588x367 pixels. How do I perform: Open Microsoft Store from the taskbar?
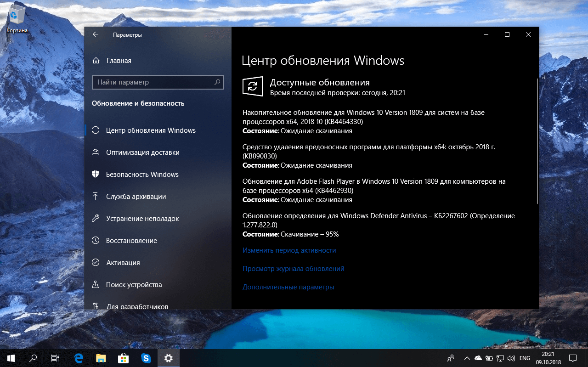coord(123,358)
